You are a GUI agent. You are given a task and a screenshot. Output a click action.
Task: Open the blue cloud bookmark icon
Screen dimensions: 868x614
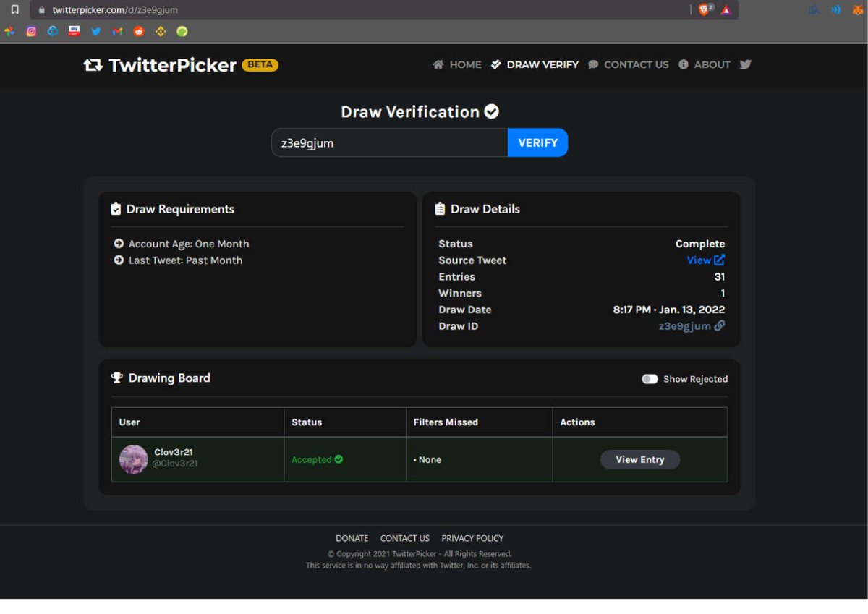pos(53,31)
